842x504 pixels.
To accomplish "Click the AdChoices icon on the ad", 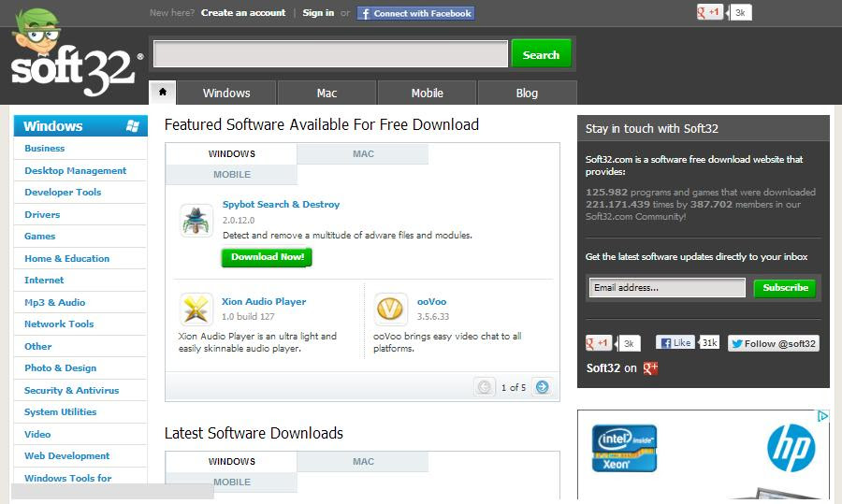I will coord(822,416).
